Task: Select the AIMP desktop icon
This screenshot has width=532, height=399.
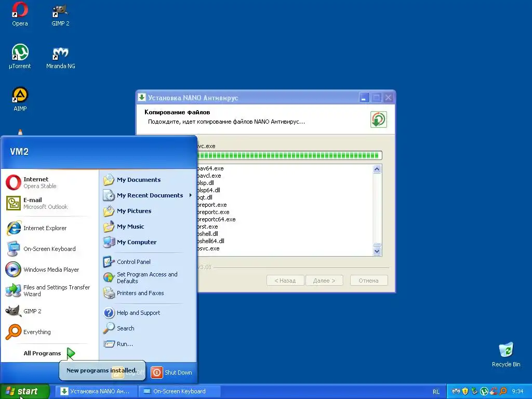Action: pyautogui.click(x=20, y=99)
